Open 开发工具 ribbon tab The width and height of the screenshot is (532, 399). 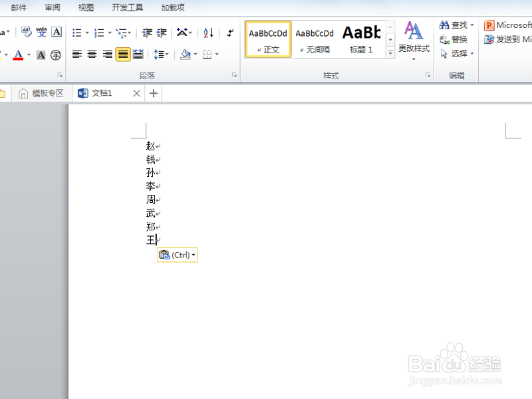128,7
